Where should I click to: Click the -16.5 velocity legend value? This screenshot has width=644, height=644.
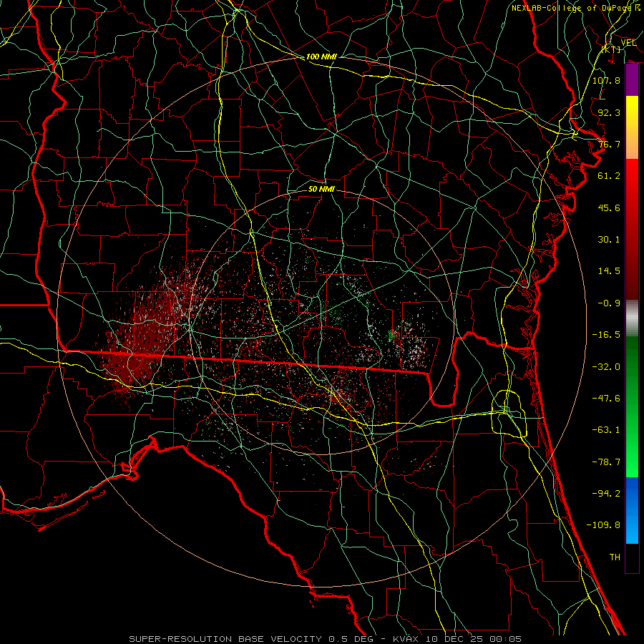click(606, 335)
